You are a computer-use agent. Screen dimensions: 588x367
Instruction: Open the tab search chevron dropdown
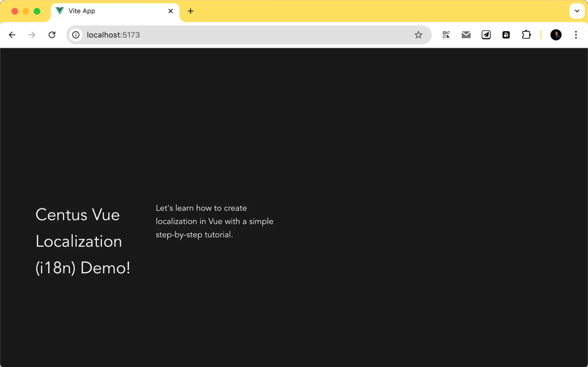(x=577, y=11)
